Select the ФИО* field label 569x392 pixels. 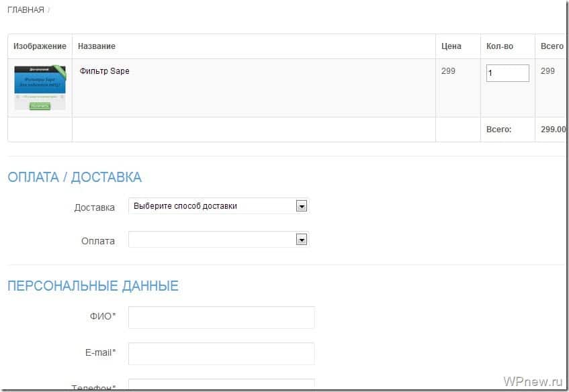(103, 316)
